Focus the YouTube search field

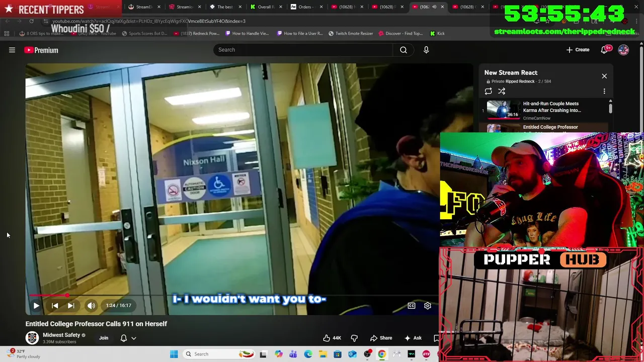pos(303,50)
